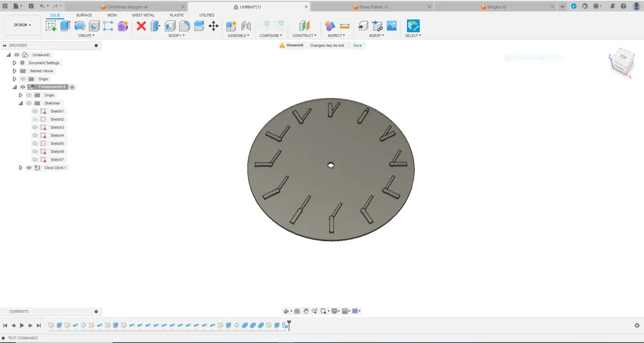Select the Joint tool
Viewport: 644px width, 343px height.
(246, 26)
